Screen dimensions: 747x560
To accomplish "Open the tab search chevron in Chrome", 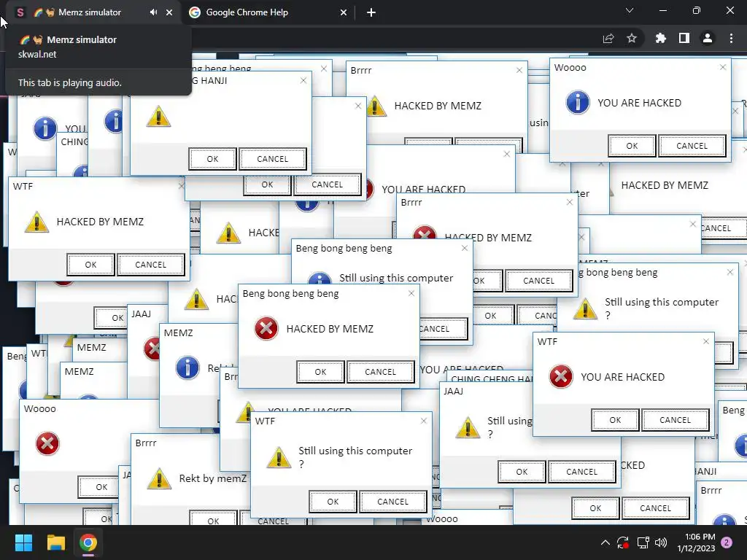I will 630,10.
